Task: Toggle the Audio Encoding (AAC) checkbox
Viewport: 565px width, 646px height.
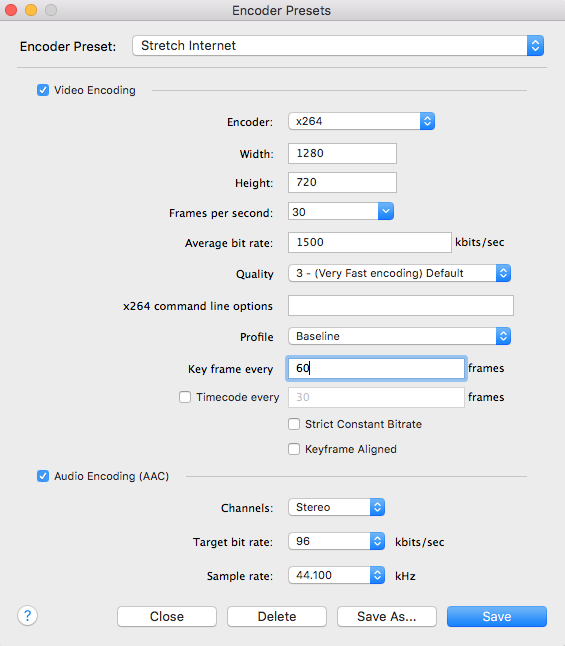Action: click(x=43, y=476)
